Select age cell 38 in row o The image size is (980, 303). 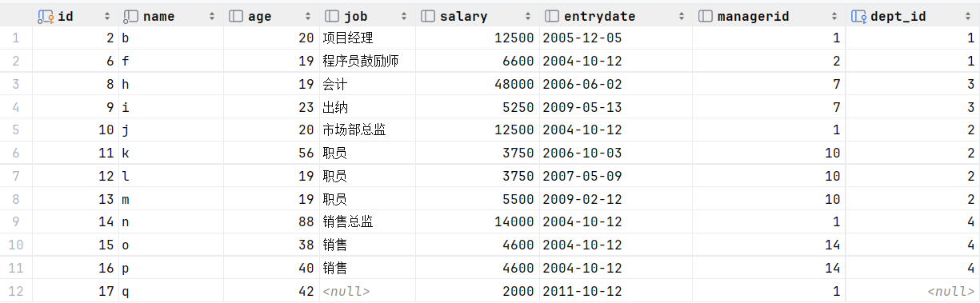pos(271,245)
